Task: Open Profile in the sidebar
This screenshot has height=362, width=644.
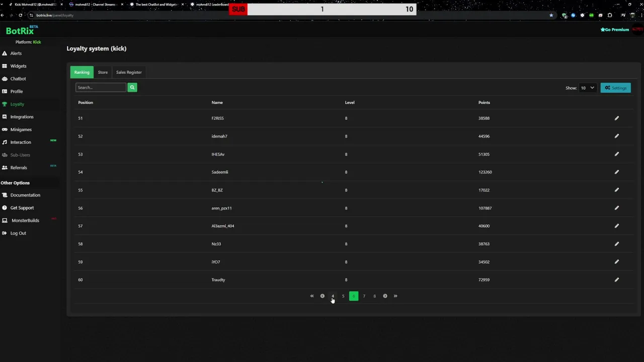Action: point(17,92)
